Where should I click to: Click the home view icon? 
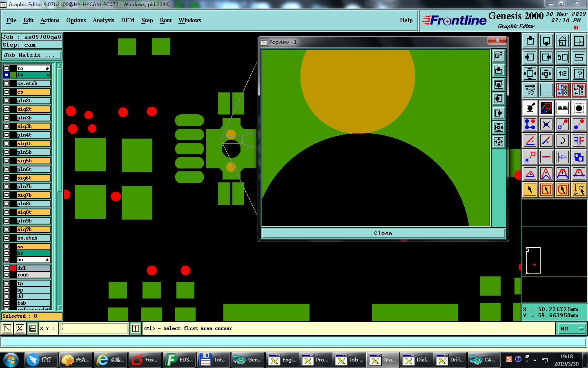coord(563,41)
